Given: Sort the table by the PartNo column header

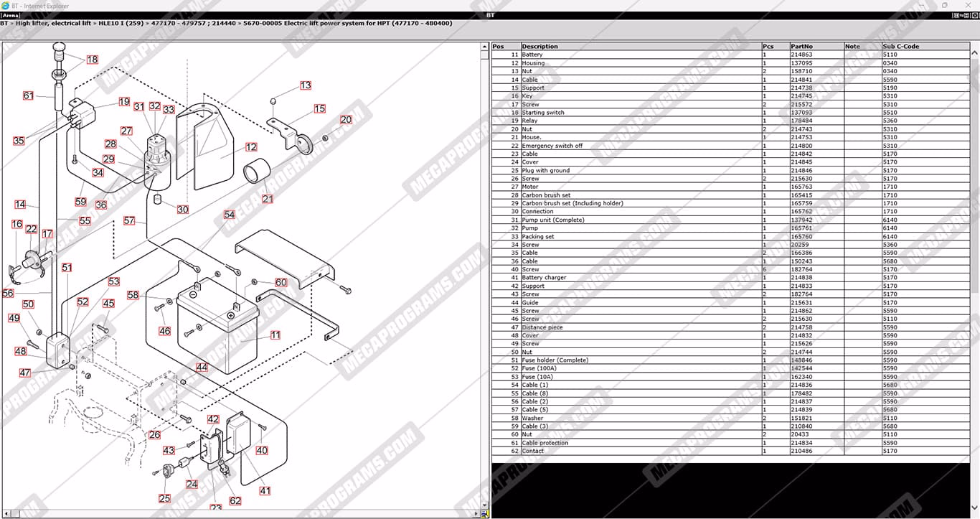Looking at the screenshot, I should coord(801,46).
